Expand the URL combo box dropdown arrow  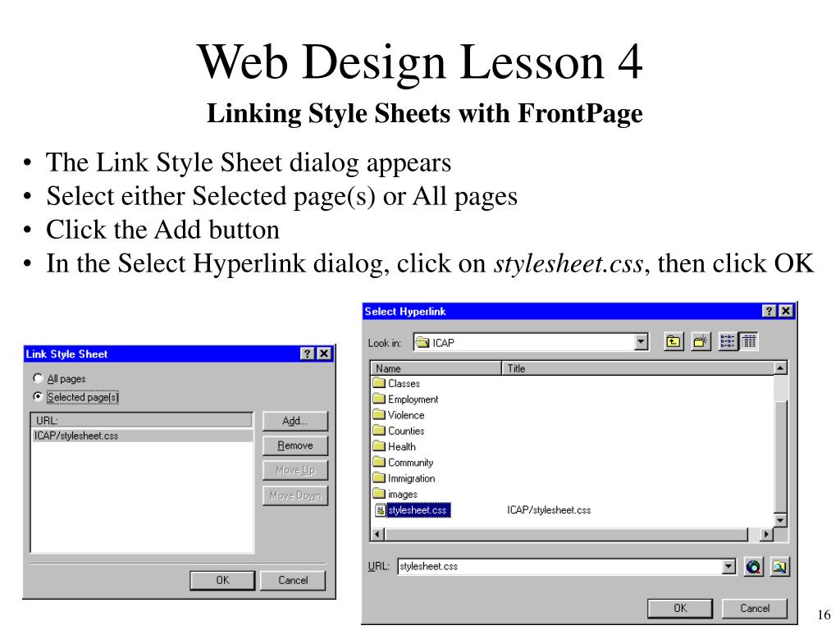coord(728,567)
